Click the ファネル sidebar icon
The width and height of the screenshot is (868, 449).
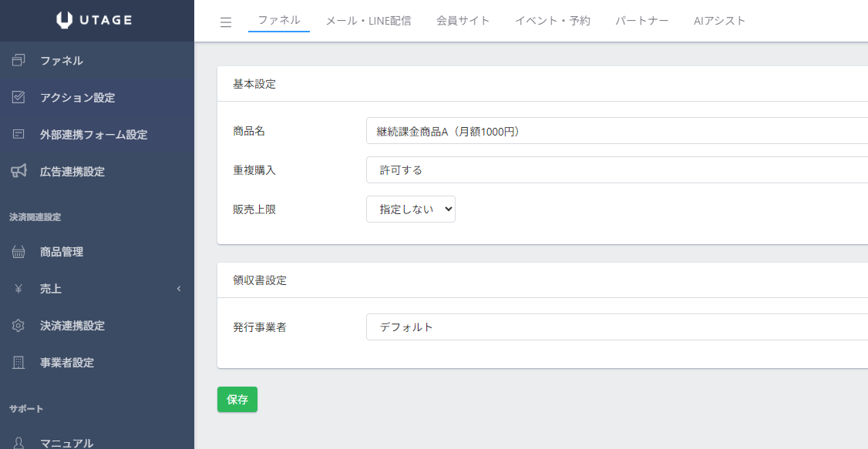(x=19, y=61)
